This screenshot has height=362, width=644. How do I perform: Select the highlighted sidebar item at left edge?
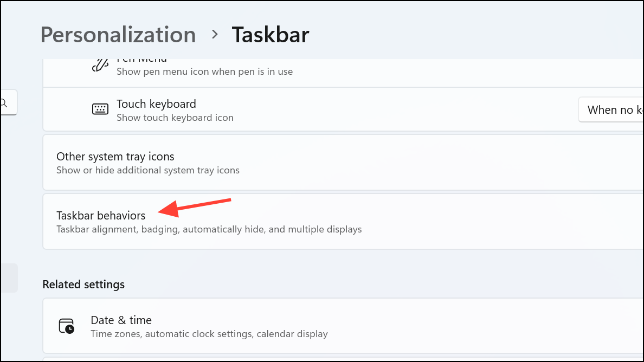coord(9,278)
